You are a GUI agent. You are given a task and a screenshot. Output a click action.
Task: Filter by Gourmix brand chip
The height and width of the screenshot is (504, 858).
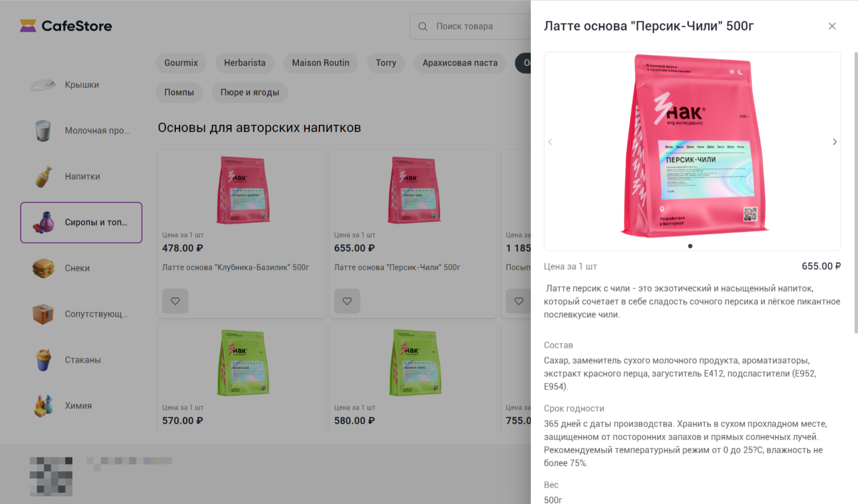pyautogui.click(x=181, y=63)
